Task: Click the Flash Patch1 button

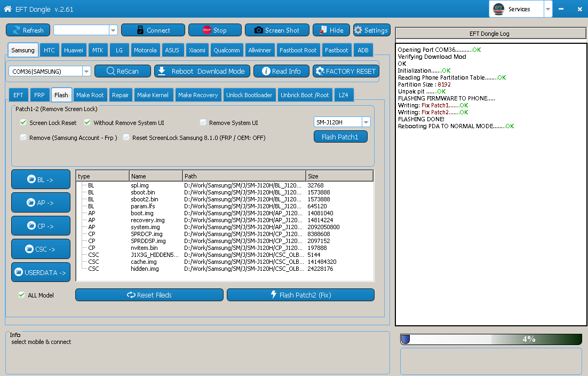Action: point(340,137)
